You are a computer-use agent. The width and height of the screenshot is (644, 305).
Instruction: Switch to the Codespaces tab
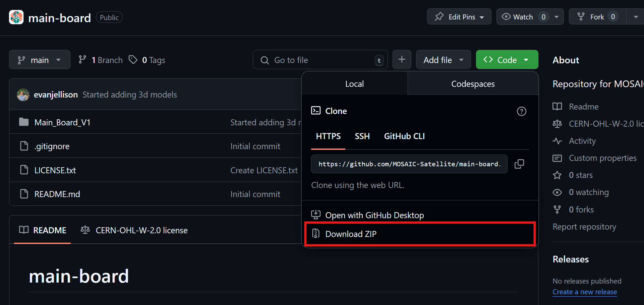[x=473, y=84]
